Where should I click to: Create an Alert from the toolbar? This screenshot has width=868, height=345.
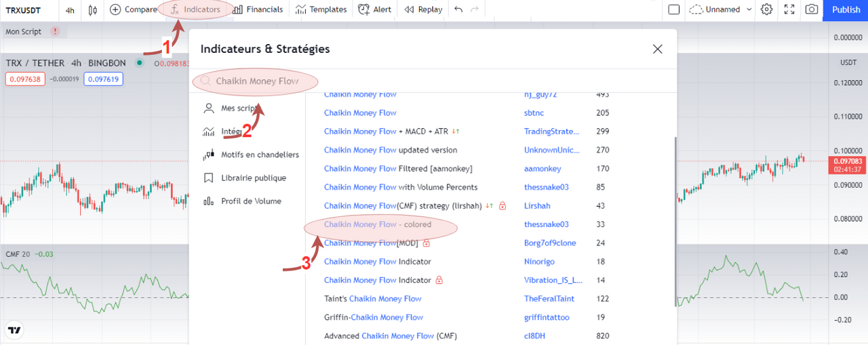(x=375, y=9)
